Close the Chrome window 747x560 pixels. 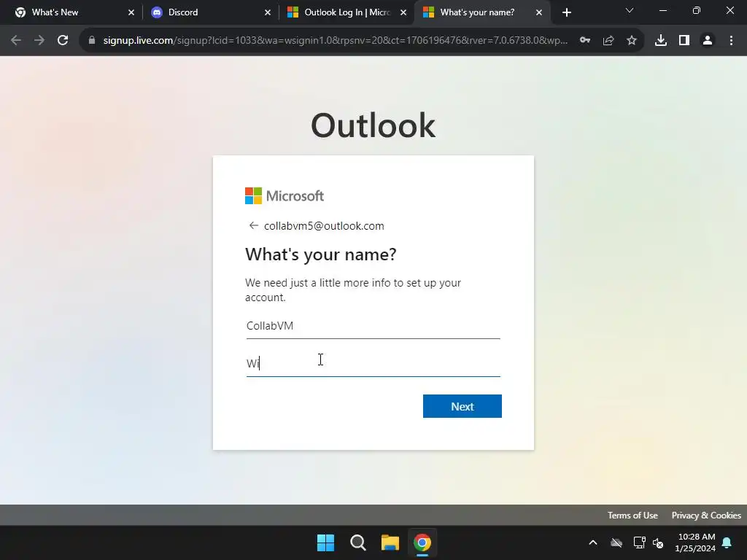729,10
